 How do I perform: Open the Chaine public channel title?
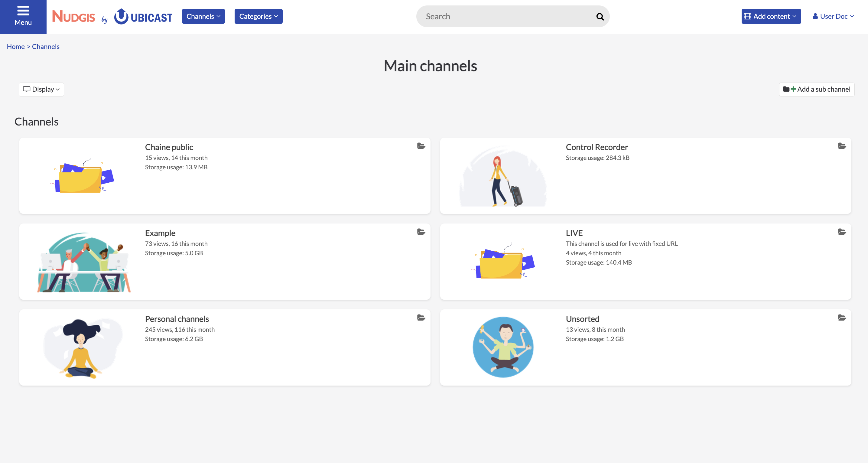(x=169, y=147)
